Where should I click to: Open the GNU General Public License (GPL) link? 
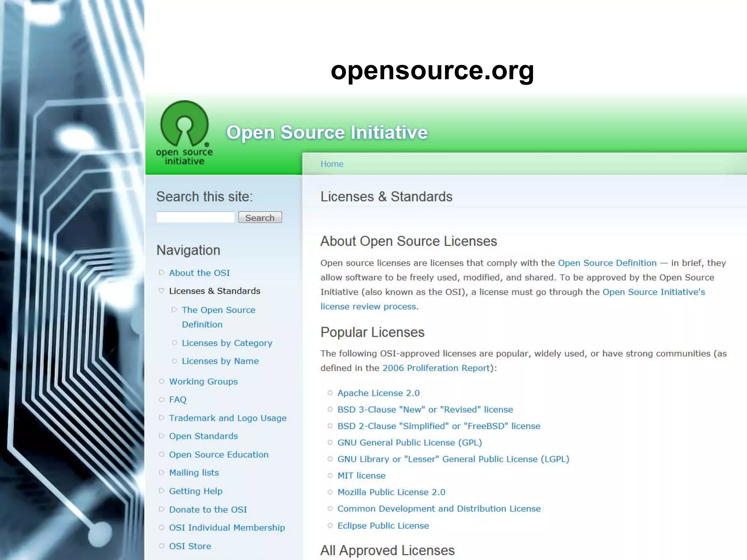409,443
